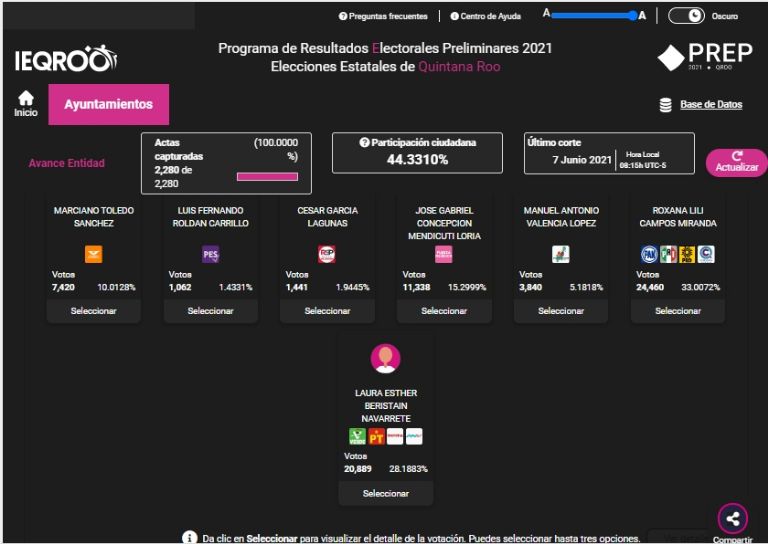768x544 pixels.
Task: Go to Inicio home icon
Action: [25, 104]
